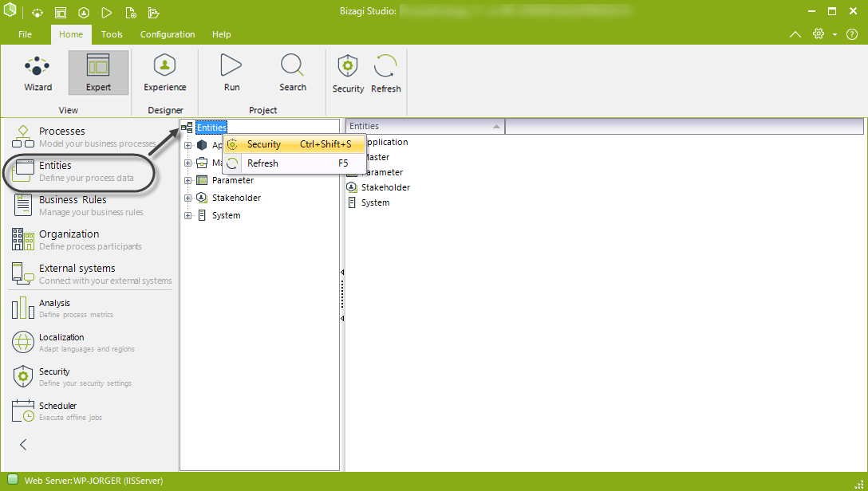
Task: Select the Entities root tree node
Action: point(211,128)
